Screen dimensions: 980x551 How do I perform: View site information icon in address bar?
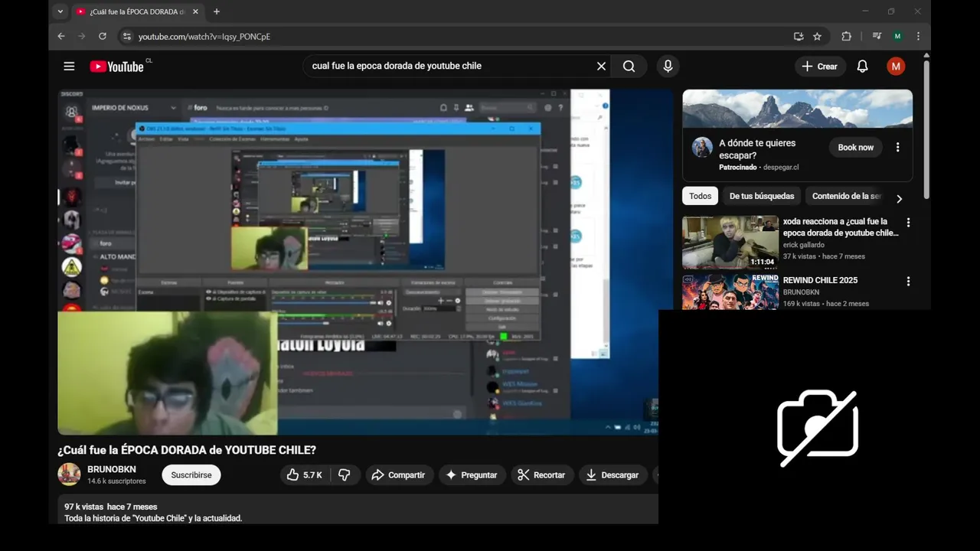coord(127,37)
